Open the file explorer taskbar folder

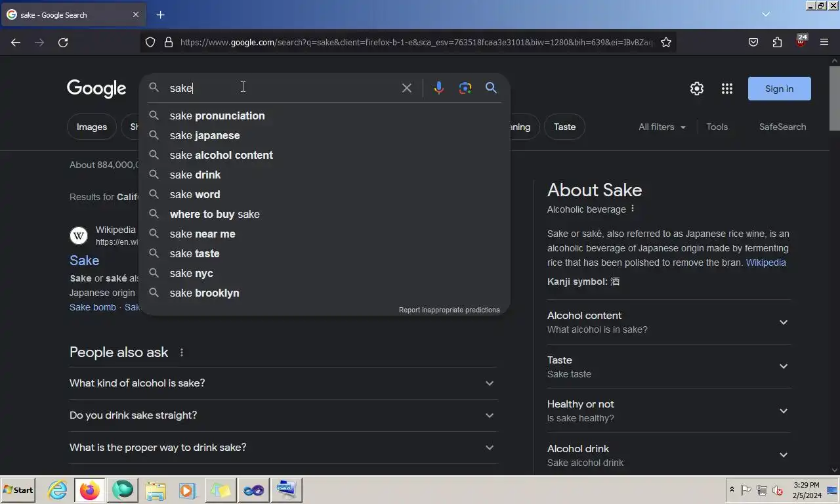tap(156, 490)
